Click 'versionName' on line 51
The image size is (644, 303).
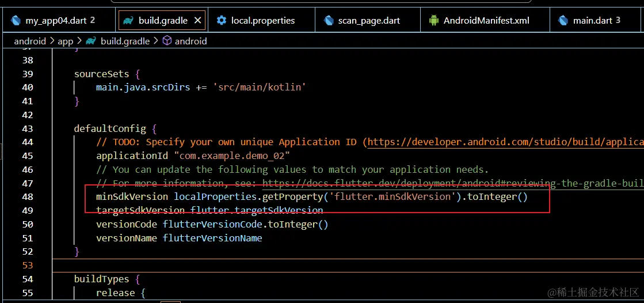tap(127, 238)
